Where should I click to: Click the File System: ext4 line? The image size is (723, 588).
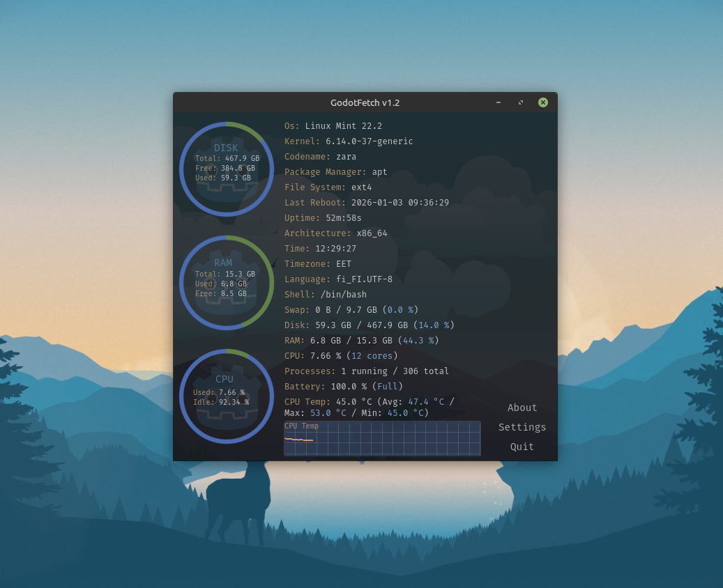tap(328, 187)
